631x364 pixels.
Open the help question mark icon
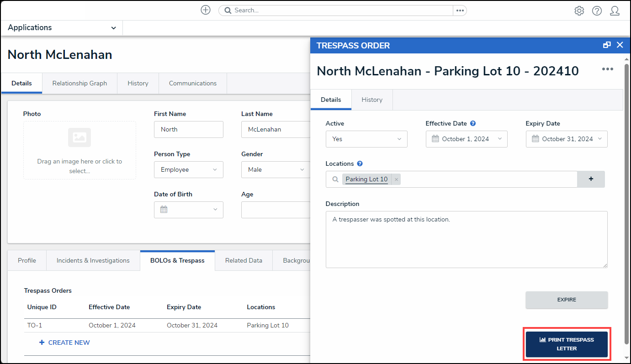point(597,11)
